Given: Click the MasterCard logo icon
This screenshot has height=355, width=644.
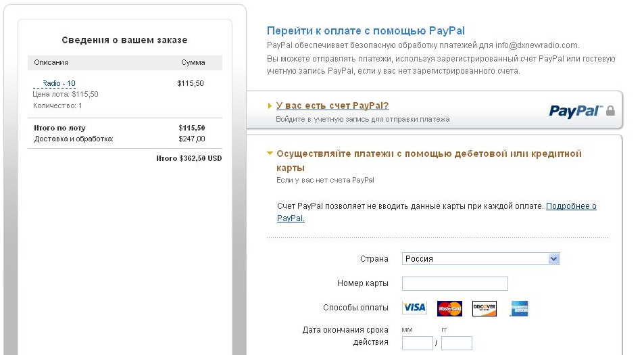Looking at the screenshot, I should pos(449,308).
